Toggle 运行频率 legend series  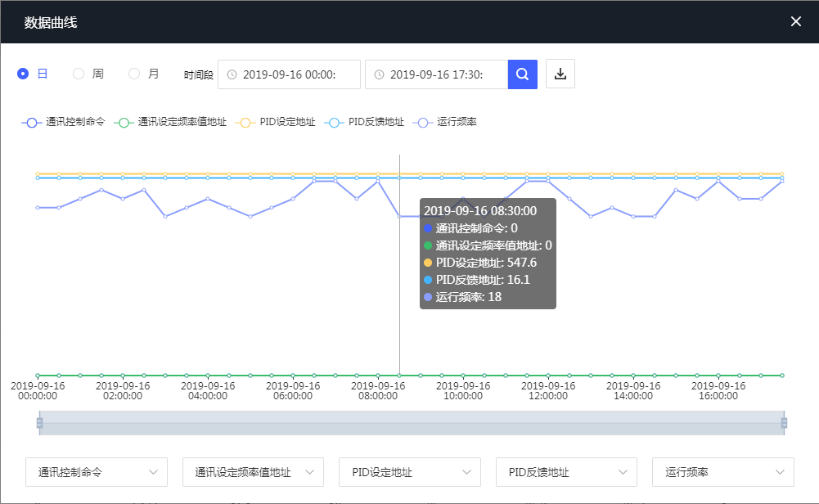(x=446, y=122)
